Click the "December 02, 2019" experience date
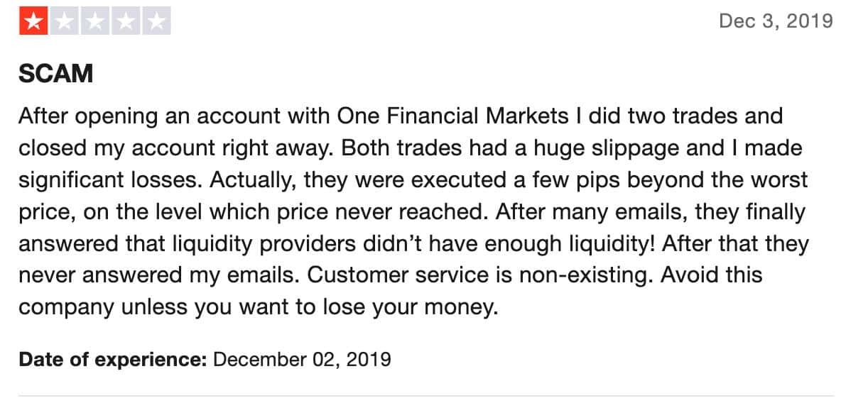 pos(302,359)
